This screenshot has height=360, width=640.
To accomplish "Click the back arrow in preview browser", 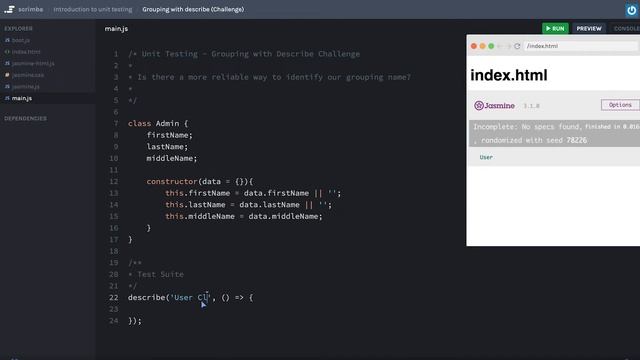I will [x=500, y=46].
